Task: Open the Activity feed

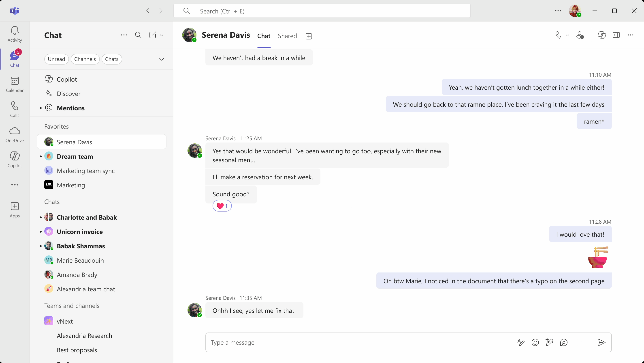Action: pos(15,34)
